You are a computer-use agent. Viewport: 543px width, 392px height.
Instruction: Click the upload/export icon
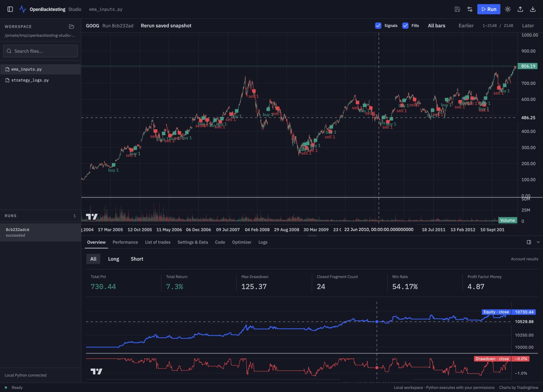pyautogui.click(x=520, y=9)
